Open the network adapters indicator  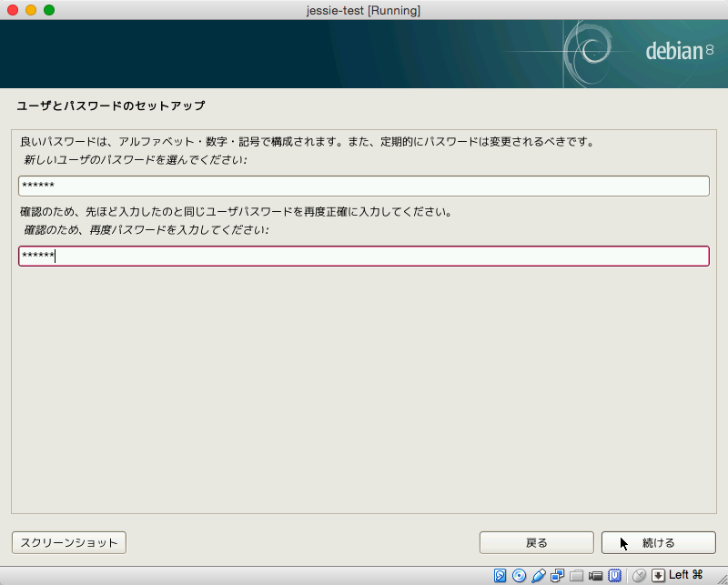pyautogui.click(x=557, y=576)
